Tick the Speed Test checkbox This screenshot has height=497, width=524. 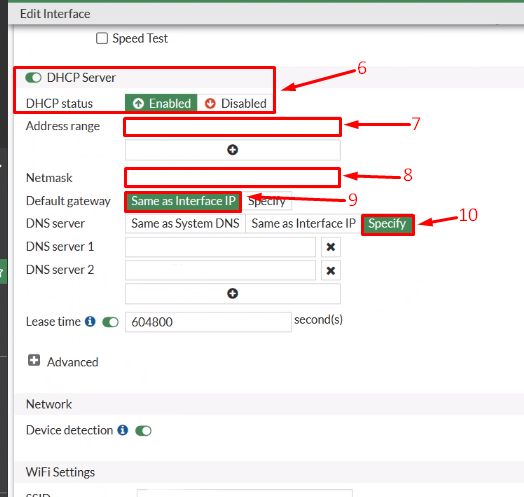coord(102,38)
